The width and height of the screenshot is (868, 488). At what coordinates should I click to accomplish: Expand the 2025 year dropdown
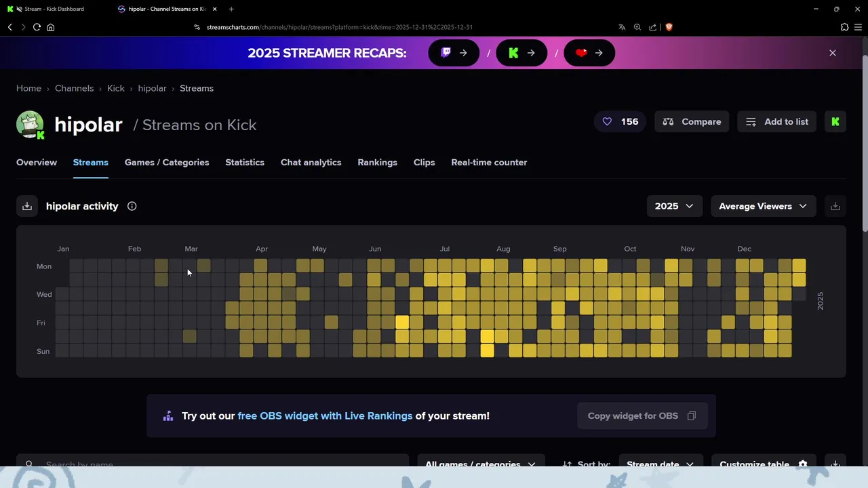click(x=674, y=206)
